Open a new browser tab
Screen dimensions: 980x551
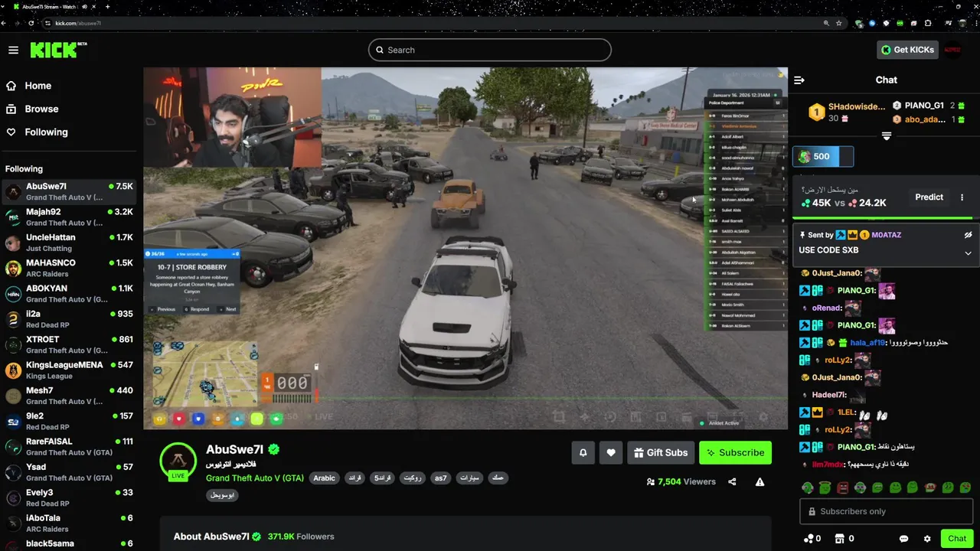107,6
